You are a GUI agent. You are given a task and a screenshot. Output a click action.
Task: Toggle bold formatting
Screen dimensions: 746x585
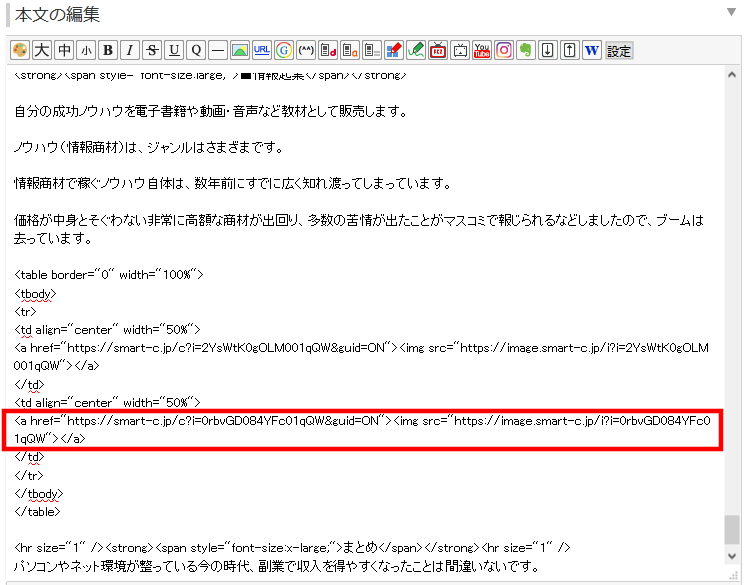pos(108,50)
